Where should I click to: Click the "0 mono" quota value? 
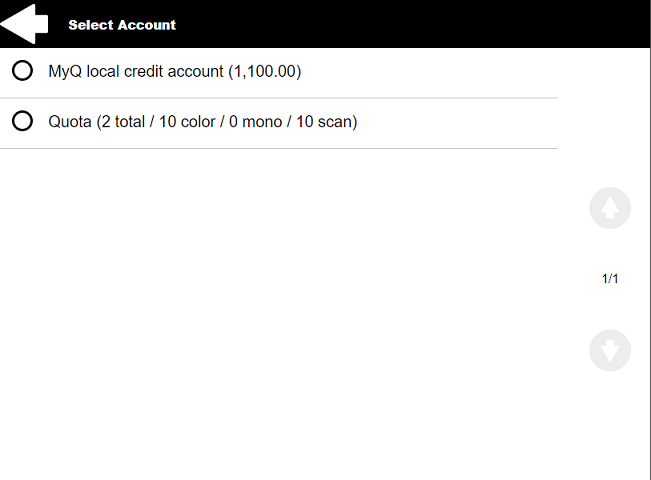257,122
